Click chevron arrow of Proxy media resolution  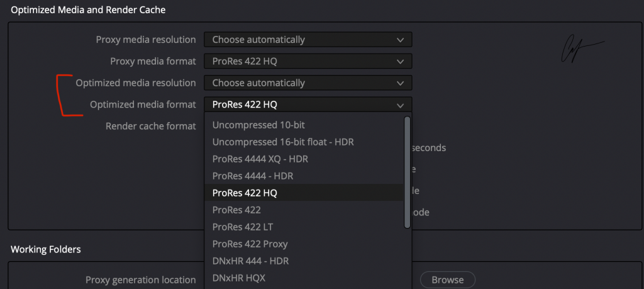click(x=400, y=40)
